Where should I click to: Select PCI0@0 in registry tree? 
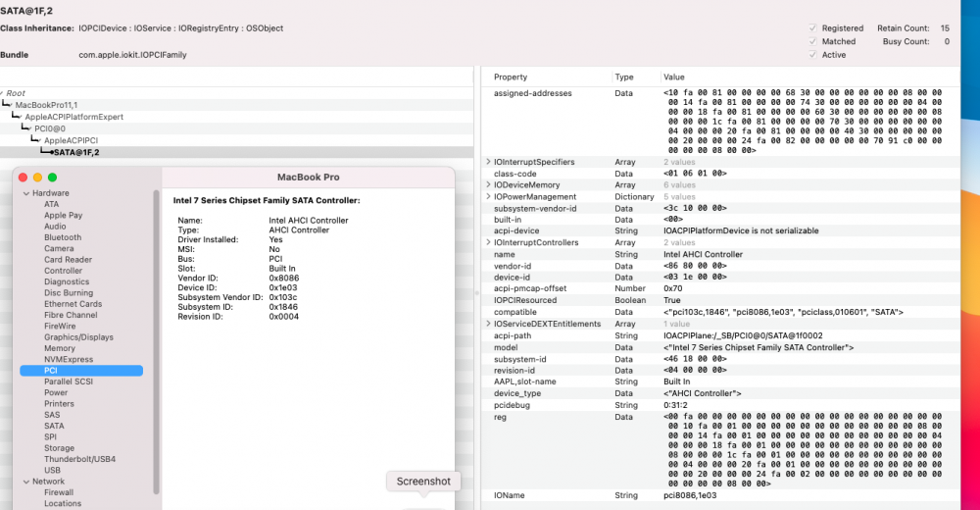point(49,128)
